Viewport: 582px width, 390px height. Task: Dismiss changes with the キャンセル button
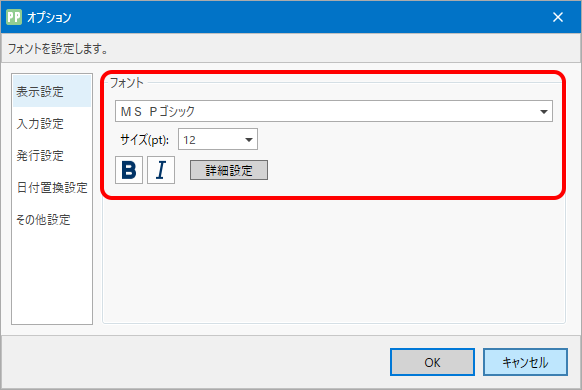pos(525,362)
